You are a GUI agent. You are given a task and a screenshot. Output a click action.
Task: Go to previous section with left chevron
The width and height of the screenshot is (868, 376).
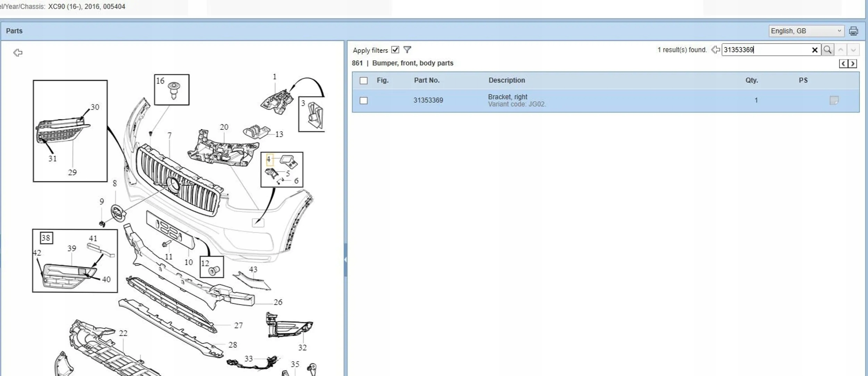tap(843, 64)
